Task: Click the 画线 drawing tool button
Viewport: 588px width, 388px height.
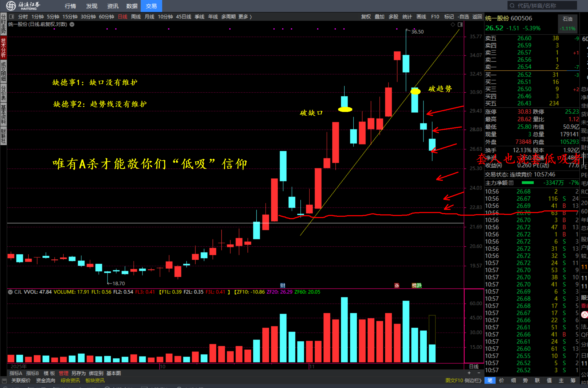Action: (x=421, y=17)
